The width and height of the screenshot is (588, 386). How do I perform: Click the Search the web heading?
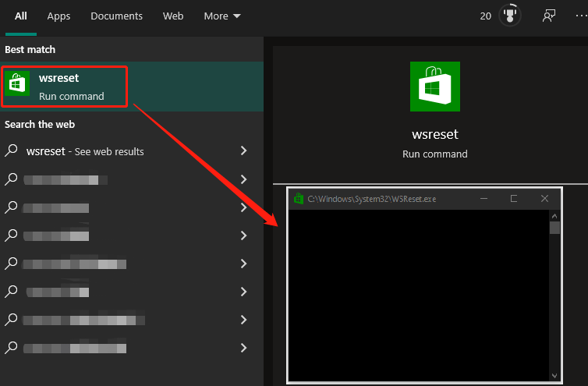point(40,125)
